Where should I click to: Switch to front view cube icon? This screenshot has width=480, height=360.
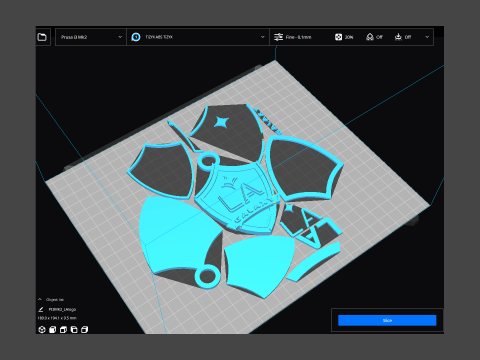click(x=52, y=330)
